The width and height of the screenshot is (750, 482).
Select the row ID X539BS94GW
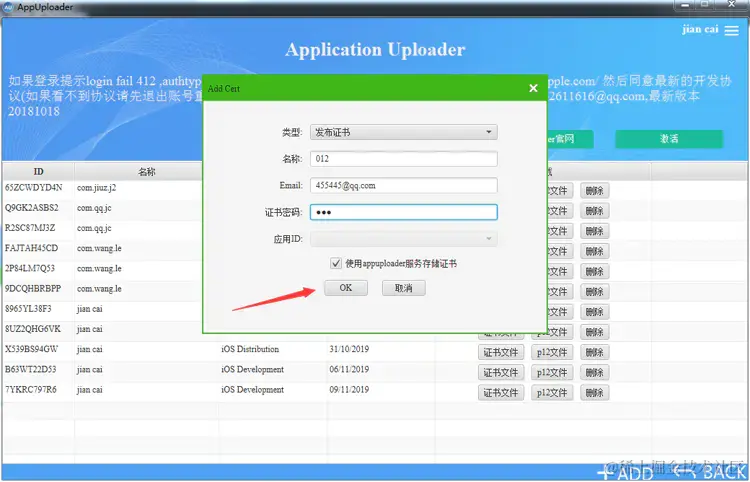pyautogui.click(x=32, y=349)
